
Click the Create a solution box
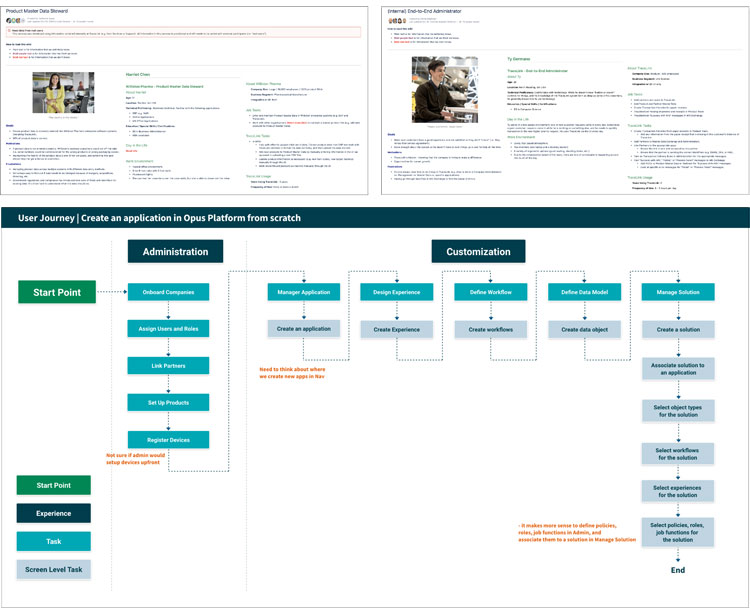tap(678, 329)
